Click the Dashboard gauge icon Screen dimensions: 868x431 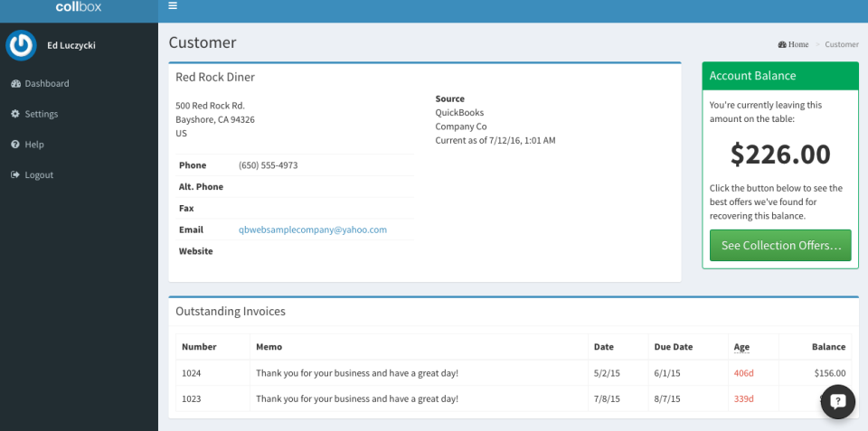coord(15,84)
